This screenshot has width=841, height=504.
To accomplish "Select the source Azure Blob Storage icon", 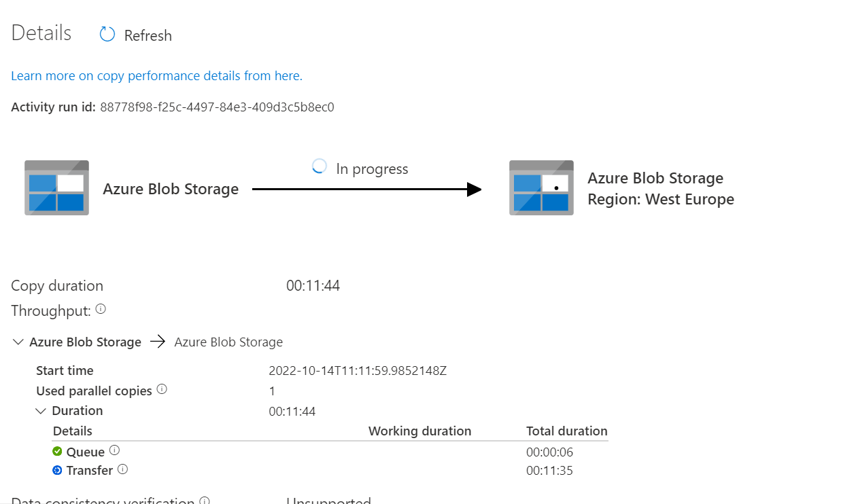I will [x=56, y=188].
